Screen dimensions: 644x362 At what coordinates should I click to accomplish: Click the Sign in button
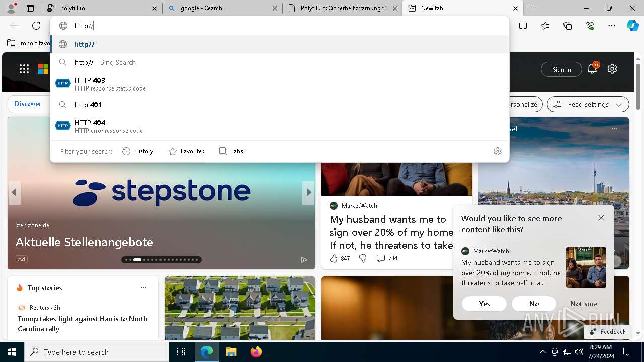coord(561,69)
